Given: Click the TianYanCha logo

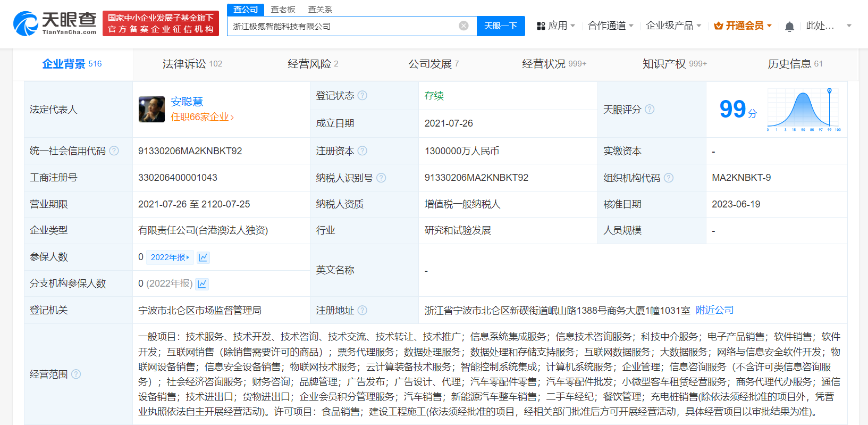Looking at the screenshot, I should tap(55, 23).
